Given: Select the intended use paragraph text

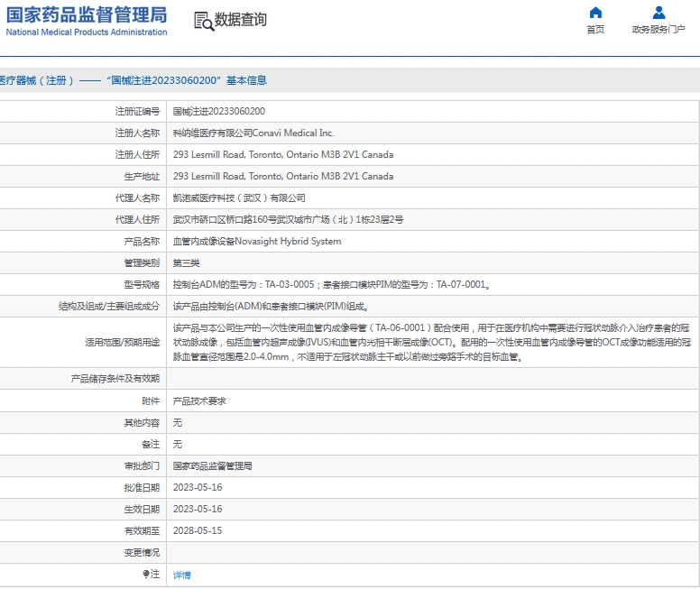Looking at the screenshot, I should [432, 343].
